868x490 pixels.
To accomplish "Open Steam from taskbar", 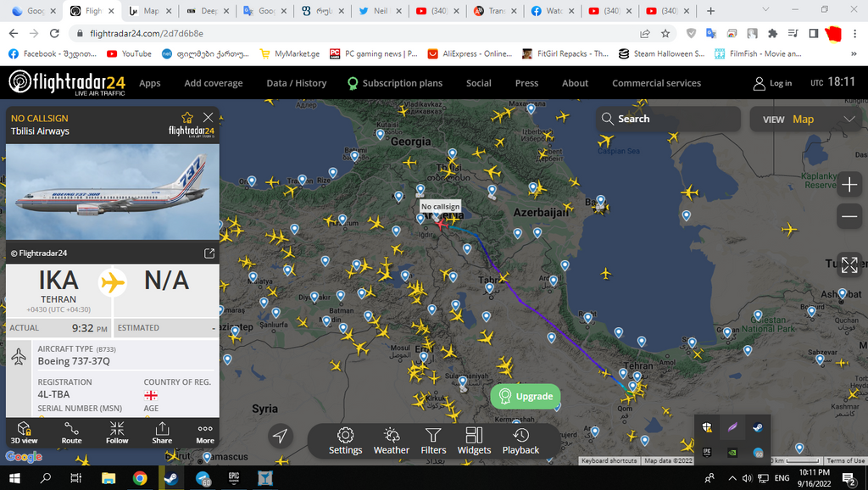I will [171, 478].
